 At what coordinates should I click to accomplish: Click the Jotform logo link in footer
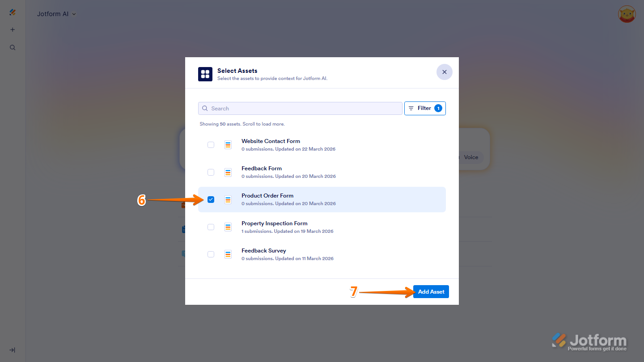[x=587, y=340]
